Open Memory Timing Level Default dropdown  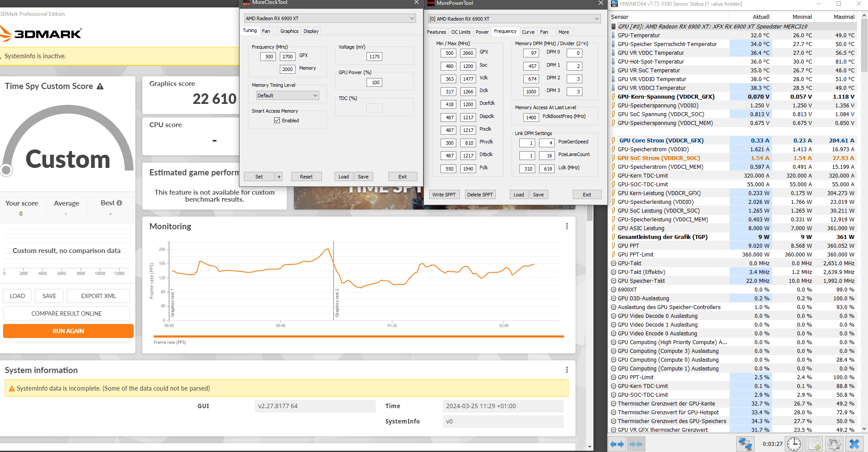(x=288, y=96)
